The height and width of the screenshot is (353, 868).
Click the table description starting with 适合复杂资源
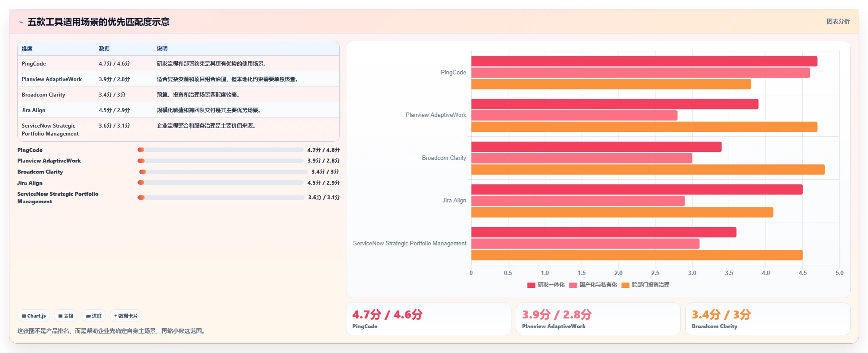pyautogui.click(x=228, y=79)
